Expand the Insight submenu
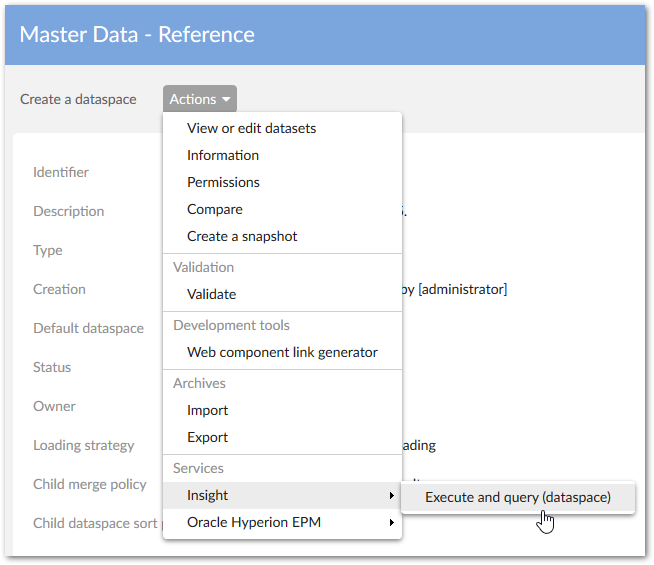The height and width of the screenshot is (565, 654). pos(208,495)
